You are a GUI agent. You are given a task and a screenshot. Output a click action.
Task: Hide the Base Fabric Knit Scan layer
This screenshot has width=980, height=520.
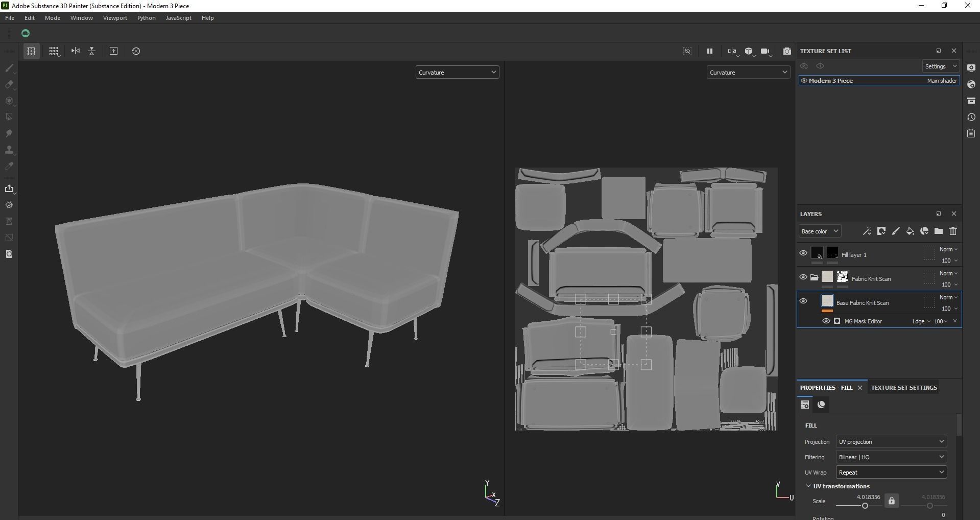(x=803, y=301)
